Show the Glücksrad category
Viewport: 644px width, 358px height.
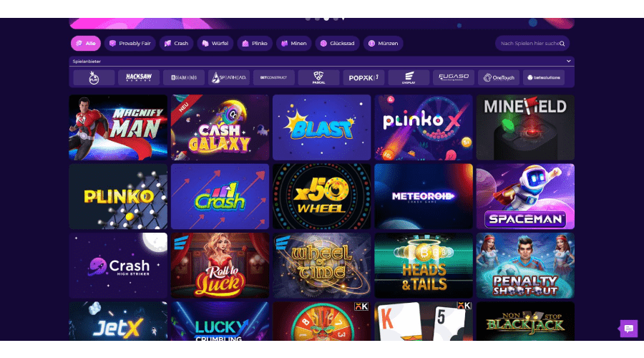(x=338, y=43)
